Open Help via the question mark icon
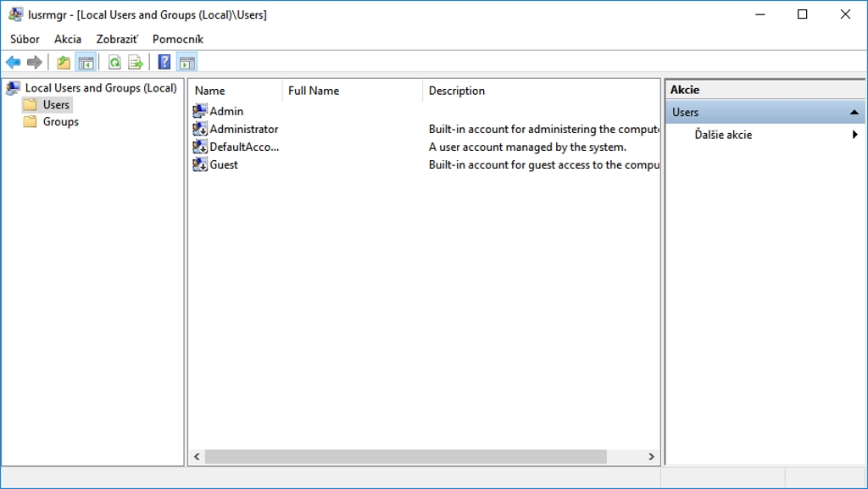Screen dimensions: 868x489 click(164, 62)
